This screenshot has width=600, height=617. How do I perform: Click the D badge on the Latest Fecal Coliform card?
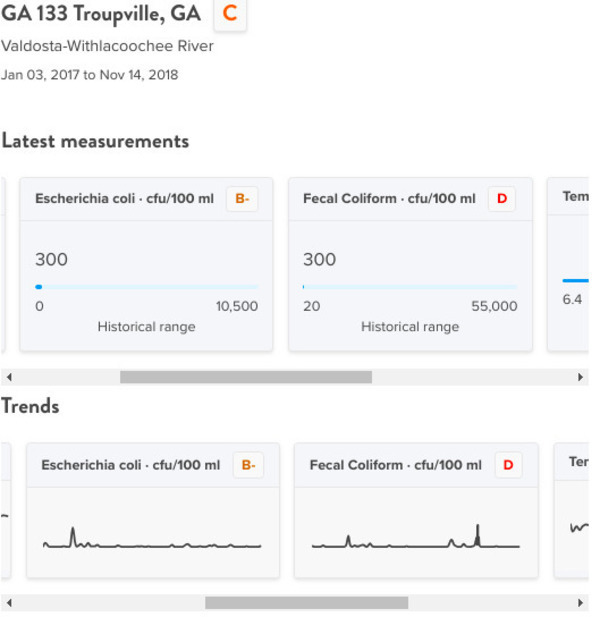[x=502, y=199]
